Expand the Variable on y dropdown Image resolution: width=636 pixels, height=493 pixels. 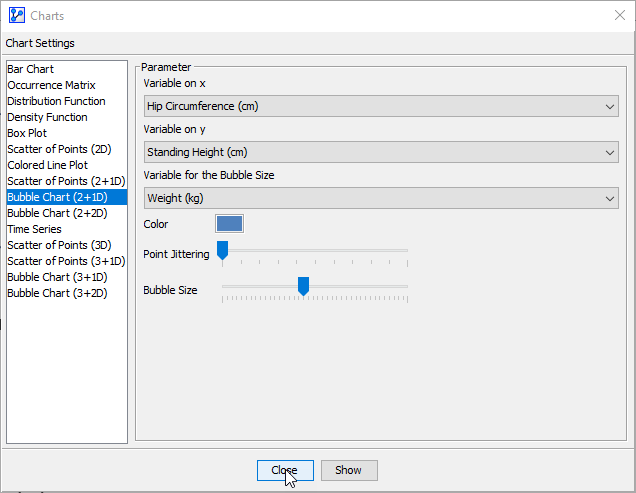(x=381, y=152)
